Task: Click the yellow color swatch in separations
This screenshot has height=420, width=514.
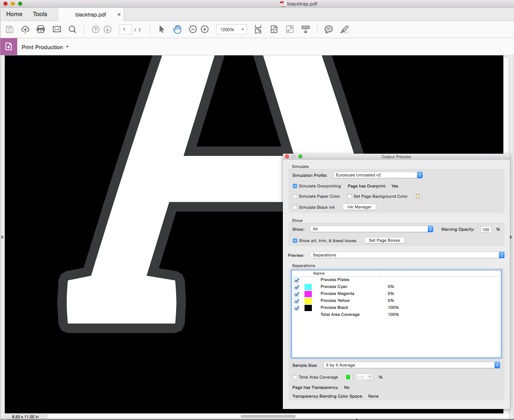Action: 308,301
